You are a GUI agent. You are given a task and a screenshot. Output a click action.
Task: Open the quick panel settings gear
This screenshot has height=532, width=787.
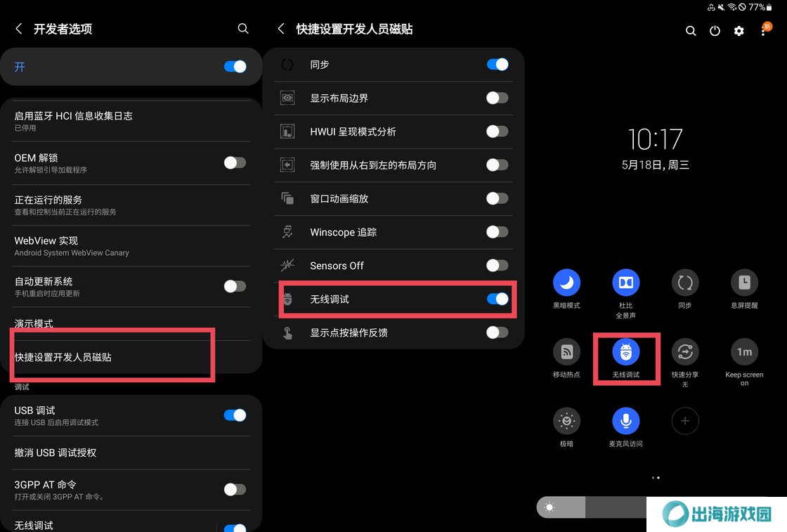coord(739,31)
